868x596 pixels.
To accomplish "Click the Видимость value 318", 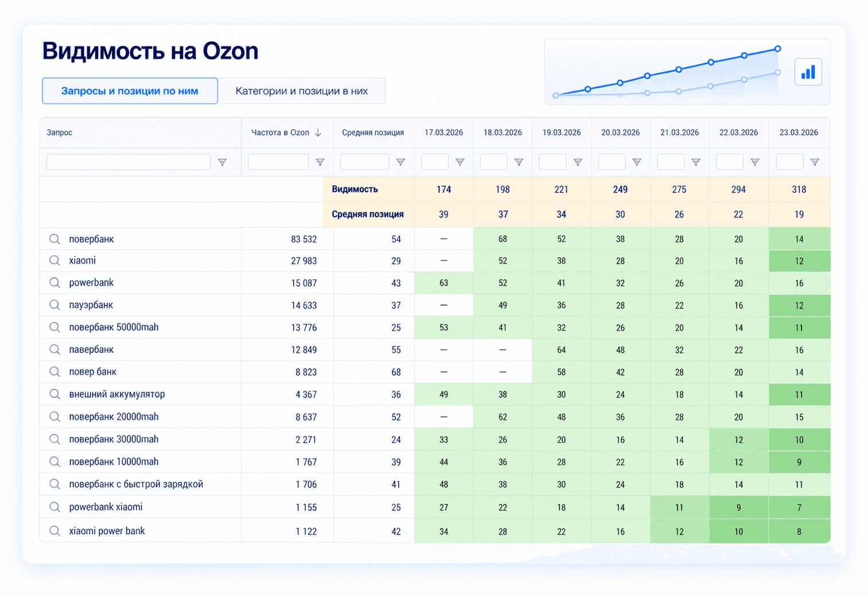I will [799, 189].
